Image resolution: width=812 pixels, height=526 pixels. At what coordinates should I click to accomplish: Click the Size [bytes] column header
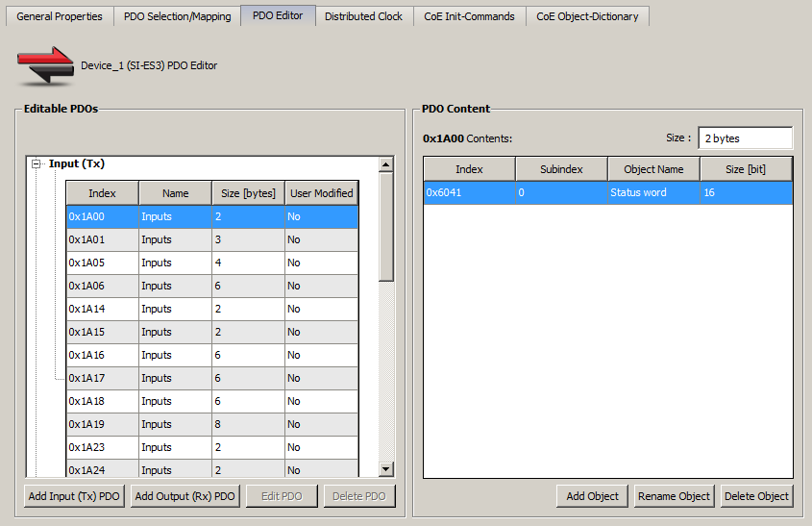[x=248, y=193]
